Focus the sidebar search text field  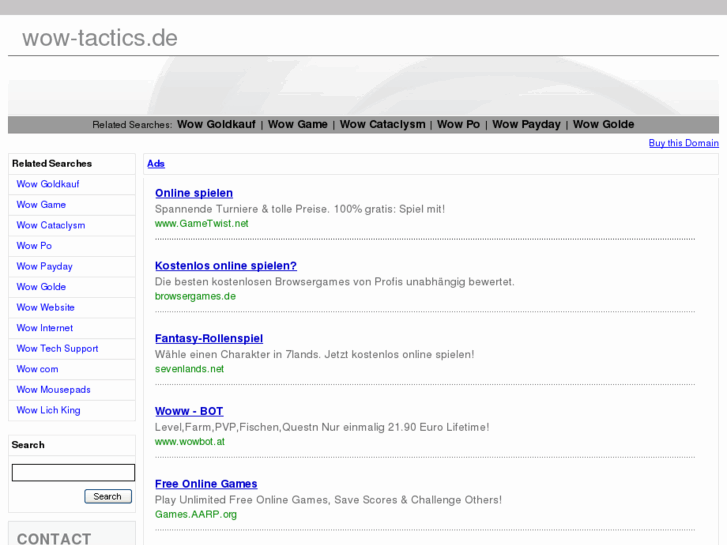(x=73, y=473)
